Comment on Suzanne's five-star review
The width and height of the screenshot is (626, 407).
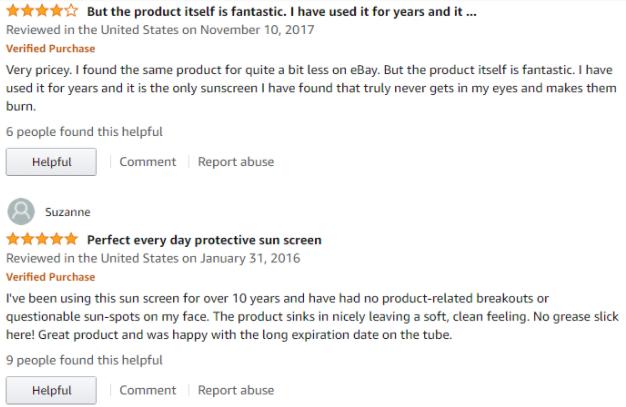coord(148,390)
